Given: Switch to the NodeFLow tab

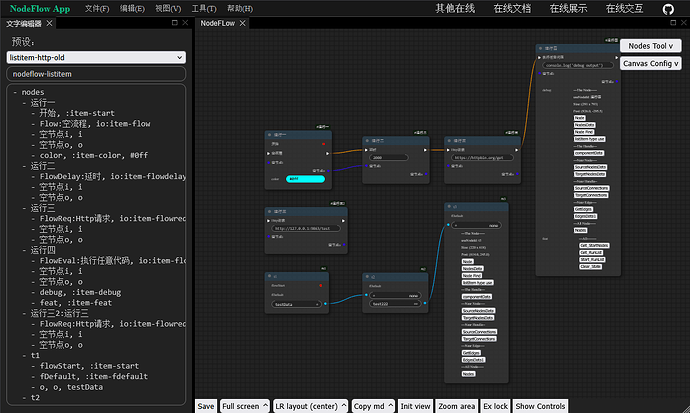Looking at the screenshot, I should coord(218,23).
